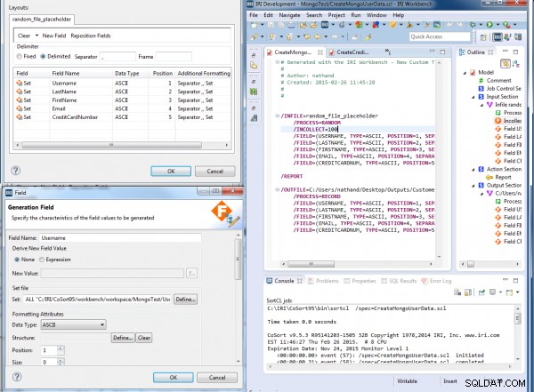The height and width of the screenshot is (392, 534).
Task: Open the Run icon dropdown arrow
Action: [498, 25]
